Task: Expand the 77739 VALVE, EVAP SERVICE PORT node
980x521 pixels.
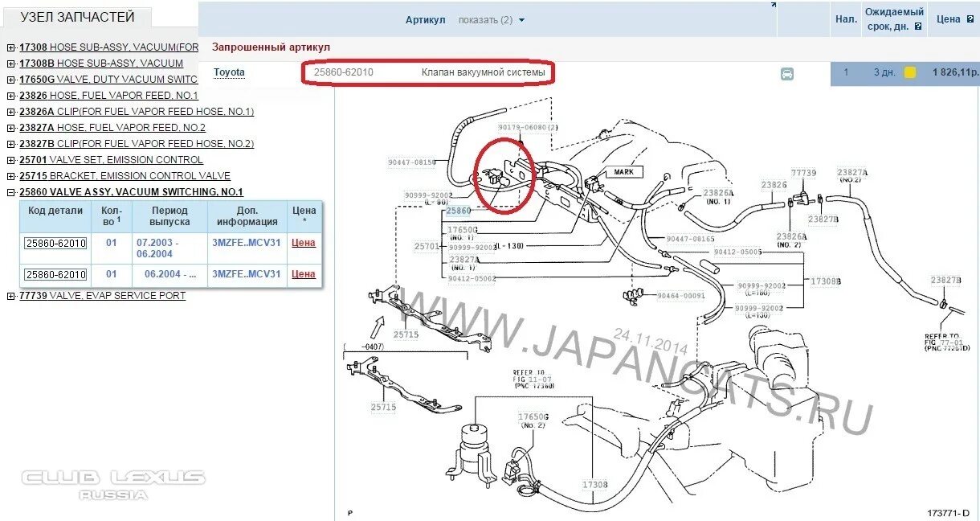Action: point(10,296)
